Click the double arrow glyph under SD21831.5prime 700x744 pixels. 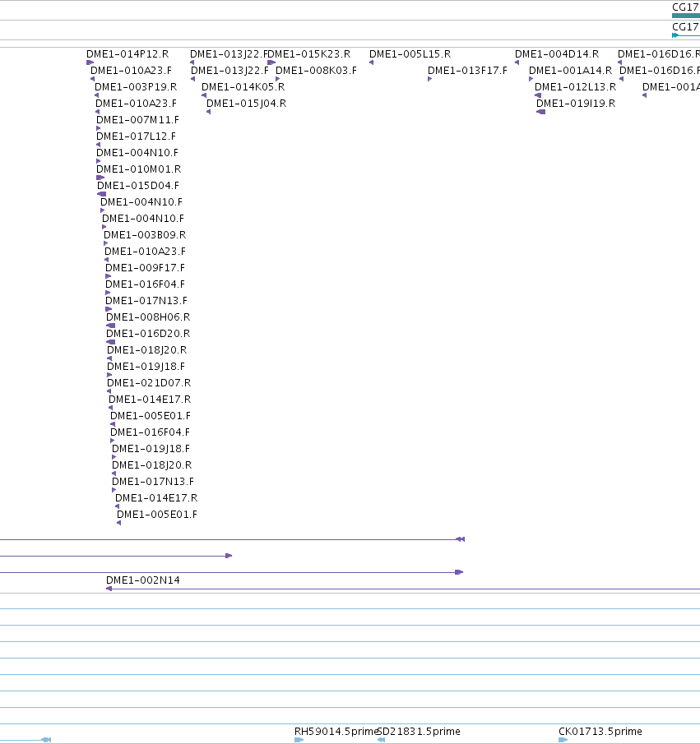coord(382,740)
